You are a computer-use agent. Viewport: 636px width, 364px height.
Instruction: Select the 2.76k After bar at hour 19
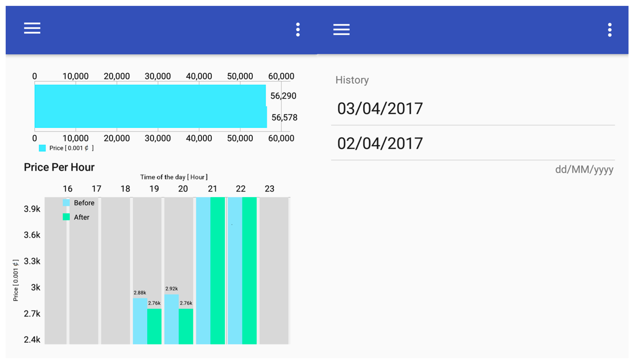point(154,326)
